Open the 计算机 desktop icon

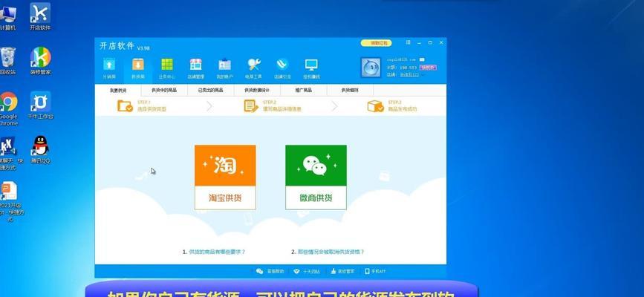click(8, 16)
